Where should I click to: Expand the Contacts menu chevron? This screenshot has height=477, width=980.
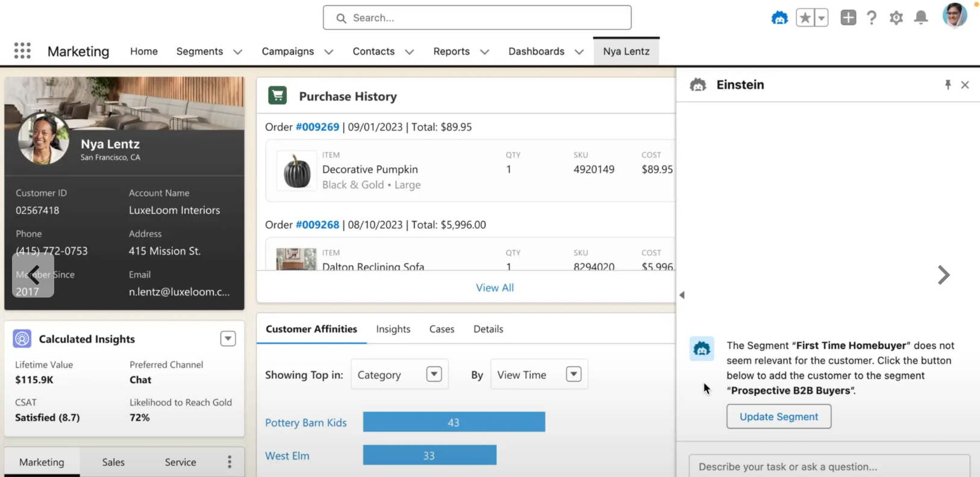pyautogui.click(x=410, y=52)
